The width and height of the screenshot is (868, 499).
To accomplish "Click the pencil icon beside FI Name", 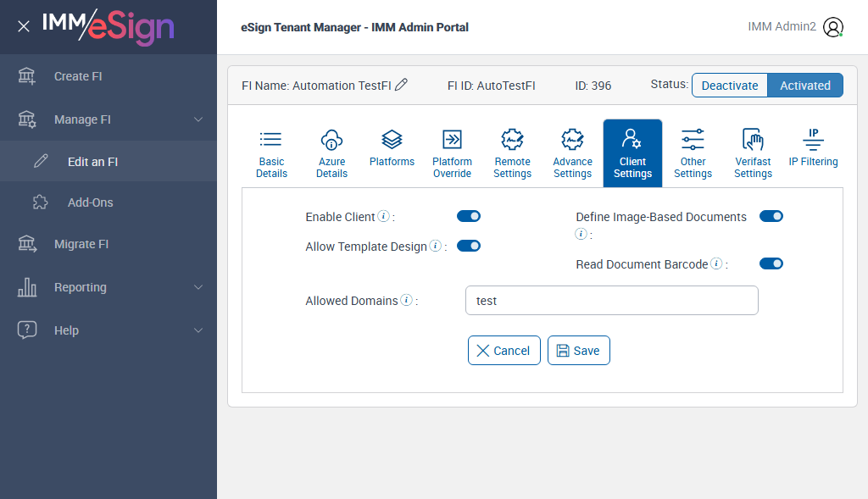I will tap(402, 85).
